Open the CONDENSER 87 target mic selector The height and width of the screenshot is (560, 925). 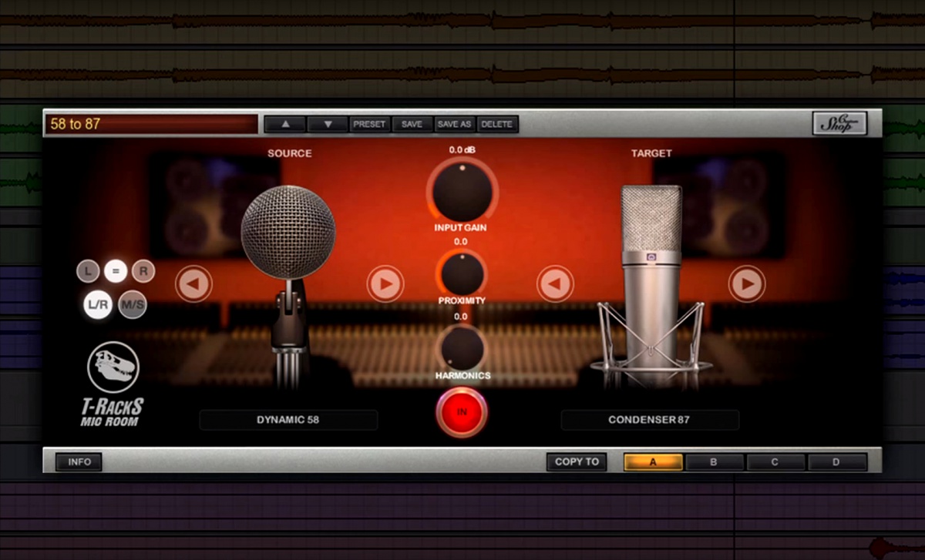(x=650, y=420)
